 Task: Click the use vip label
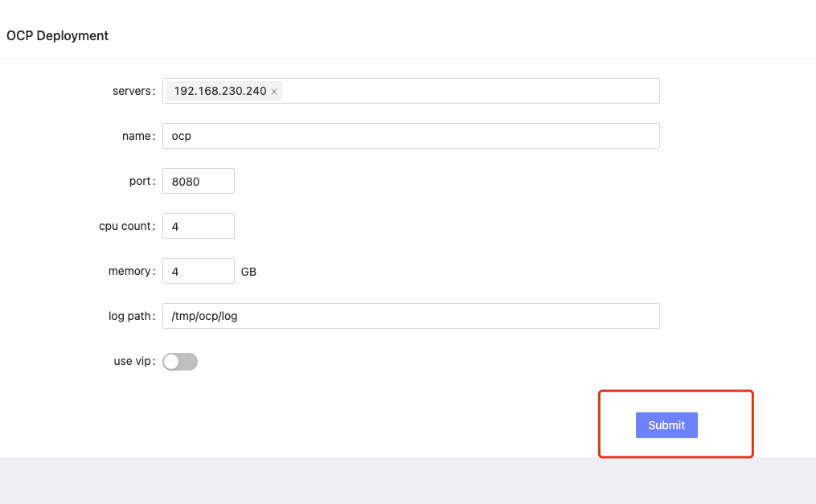click(x=134, y=361)
